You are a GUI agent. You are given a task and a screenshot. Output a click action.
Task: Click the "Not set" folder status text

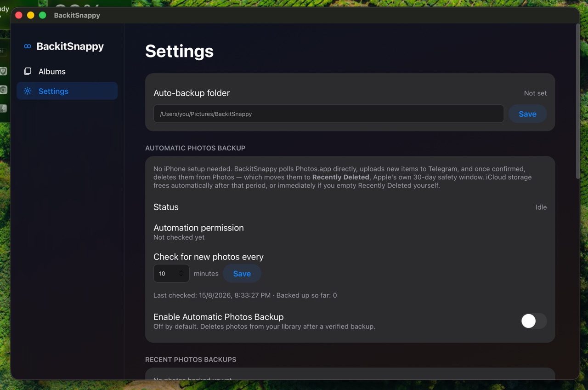coord(535,93)
